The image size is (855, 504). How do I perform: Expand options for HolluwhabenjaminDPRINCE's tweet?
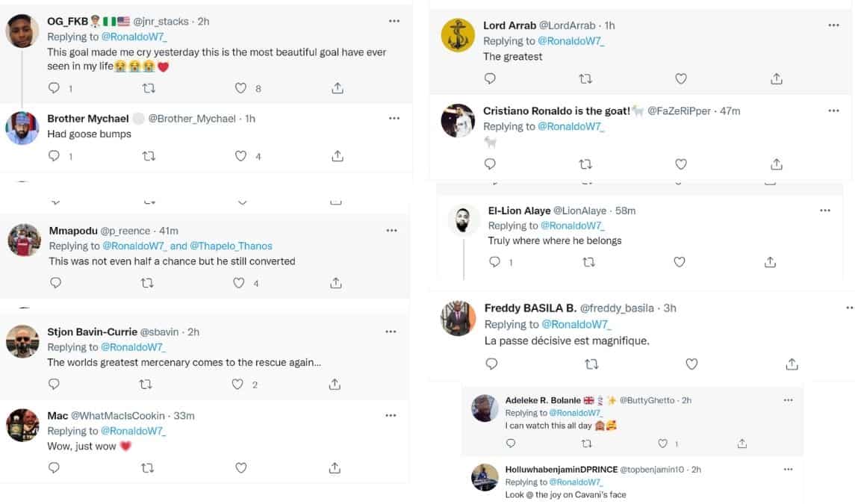click(x=788, y=469)
